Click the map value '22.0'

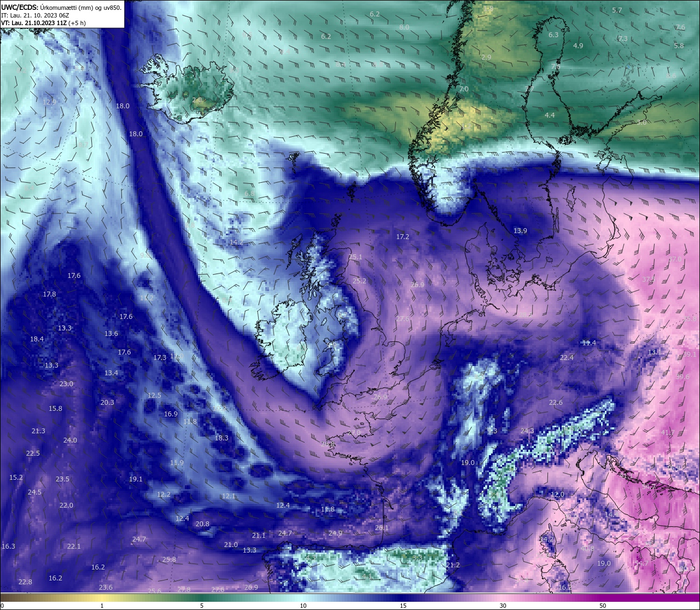(66, 506)
